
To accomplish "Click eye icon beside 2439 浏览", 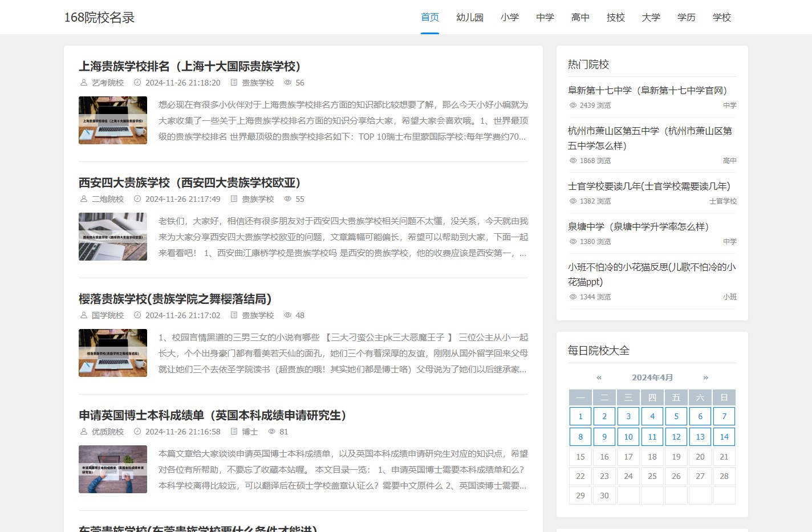I will pyautogui.click(x=573, y=105).
